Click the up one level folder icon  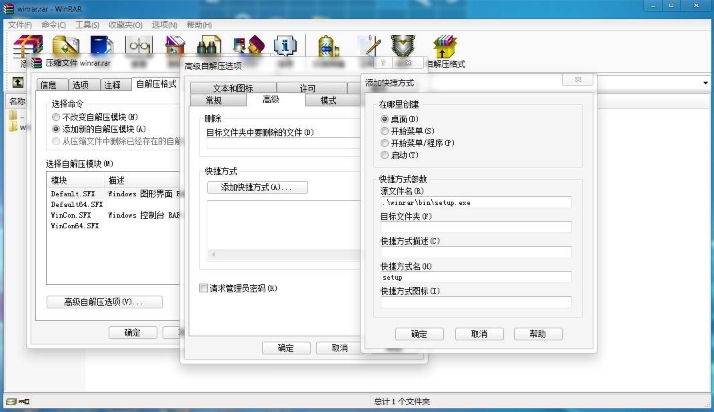coord(17,82)
